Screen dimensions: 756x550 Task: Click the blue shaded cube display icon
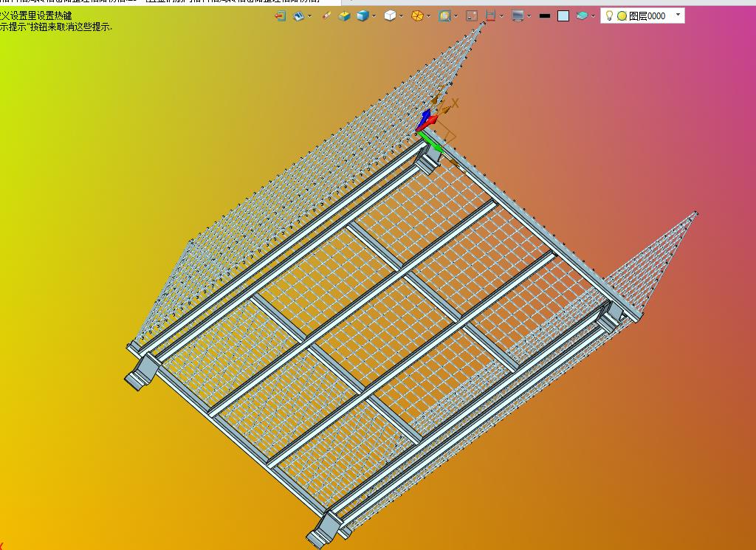click(x=362, y=16)
